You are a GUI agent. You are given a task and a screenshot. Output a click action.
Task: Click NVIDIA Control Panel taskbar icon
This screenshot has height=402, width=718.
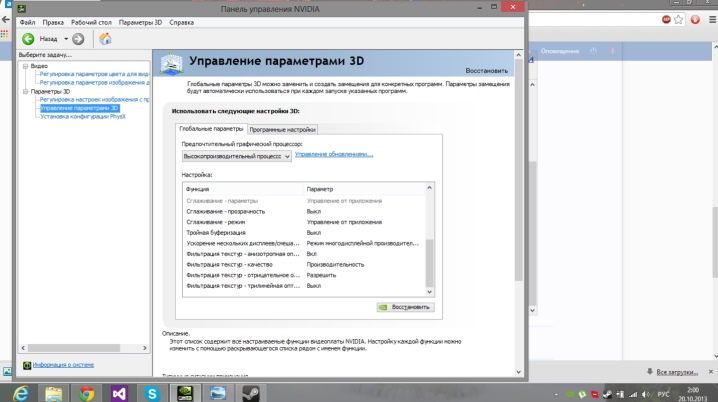[x=185, y=393]
